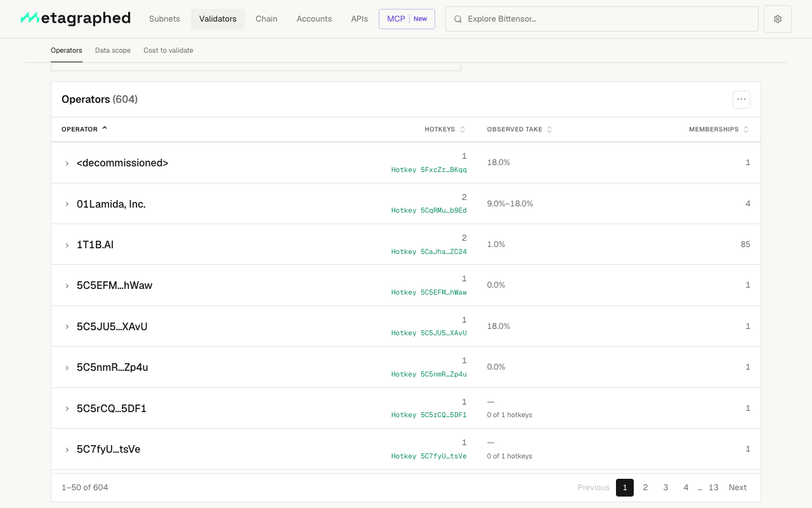Screen dimensions: 812x508
Task: Open the Subnets nav item
Action: [x=164, y=19]
